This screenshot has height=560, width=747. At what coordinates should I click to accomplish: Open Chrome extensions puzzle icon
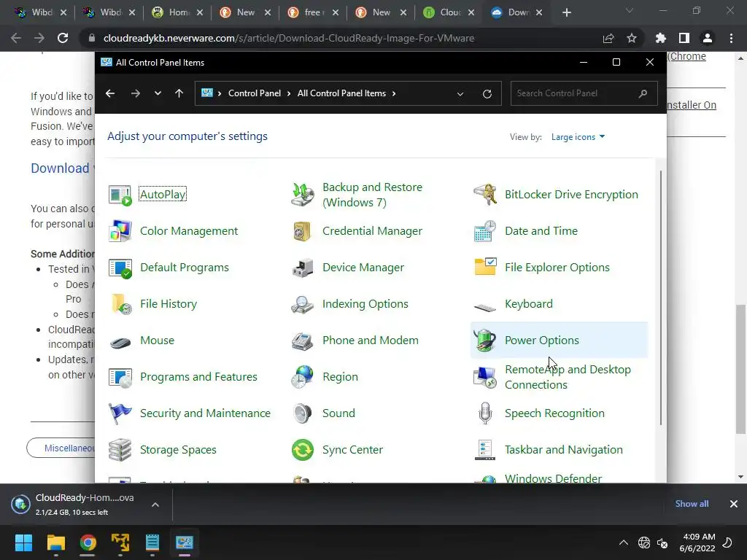(660, 38)
